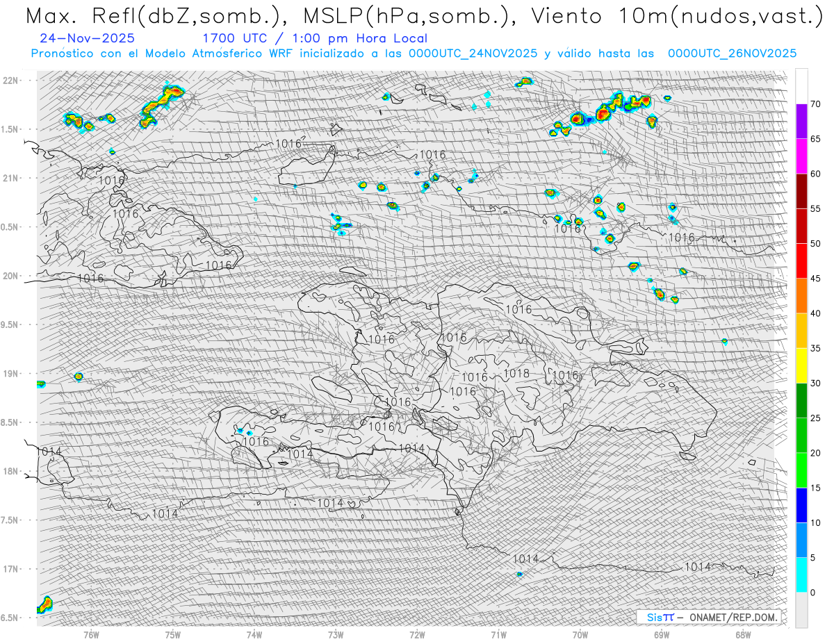Click the '17N' latitude axis label
This screenshot has height=644, width=834.
(12, 569)
